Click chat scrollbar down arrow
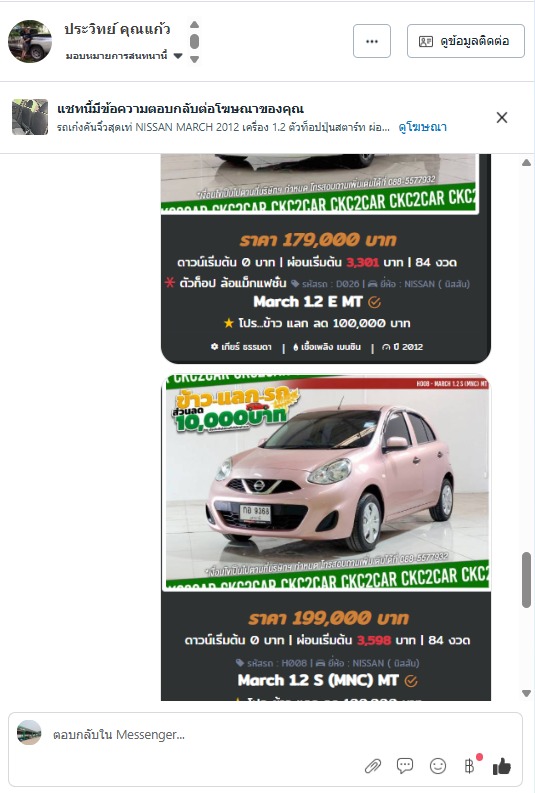This screenshot has height=793, width=535. click(x=526, y=693)
